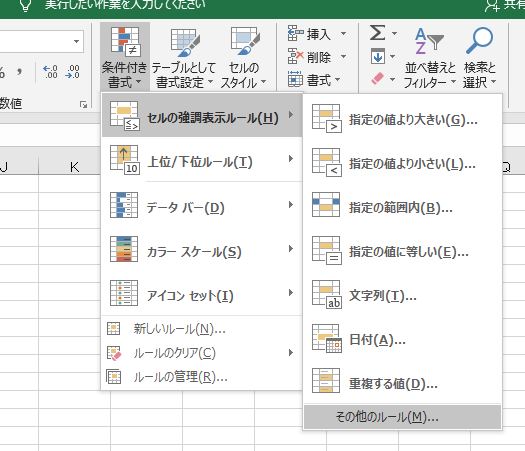This screenshot has height=451, width=525.
Task: Open ルールのクリア(C) submenu
Action: 202,353
